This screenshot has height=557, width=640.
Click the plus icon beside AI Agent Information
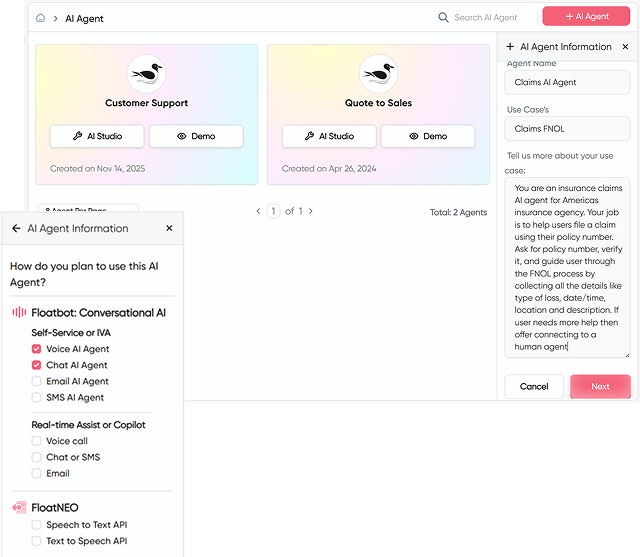click(510, 47)
